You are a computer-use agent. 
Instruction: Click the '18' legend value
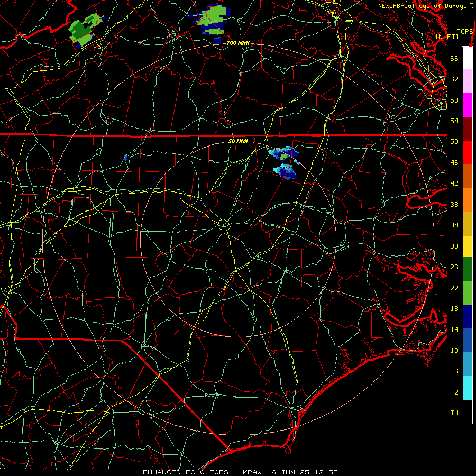point(454,309)
